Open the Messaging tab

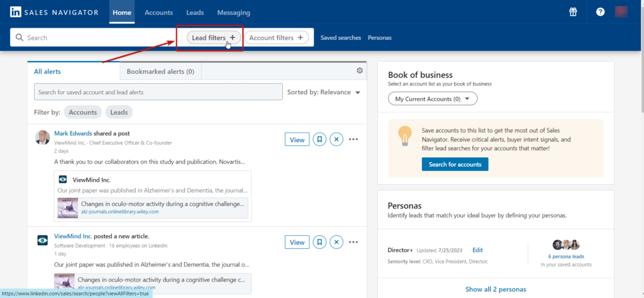234,13
